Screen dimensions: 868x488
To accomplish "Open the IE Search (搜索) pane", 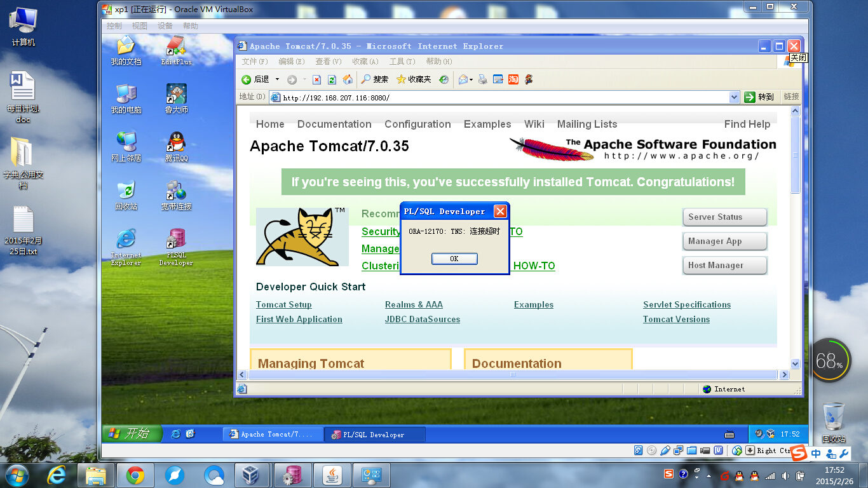I will point(375,79).
